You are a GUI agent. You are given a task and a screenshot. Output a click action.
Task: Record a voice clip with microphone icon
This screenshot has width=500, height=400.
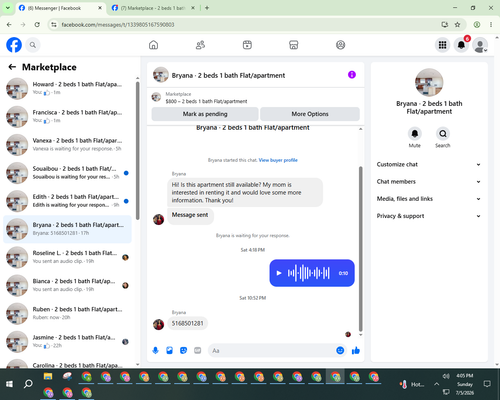tap(155, 350)
